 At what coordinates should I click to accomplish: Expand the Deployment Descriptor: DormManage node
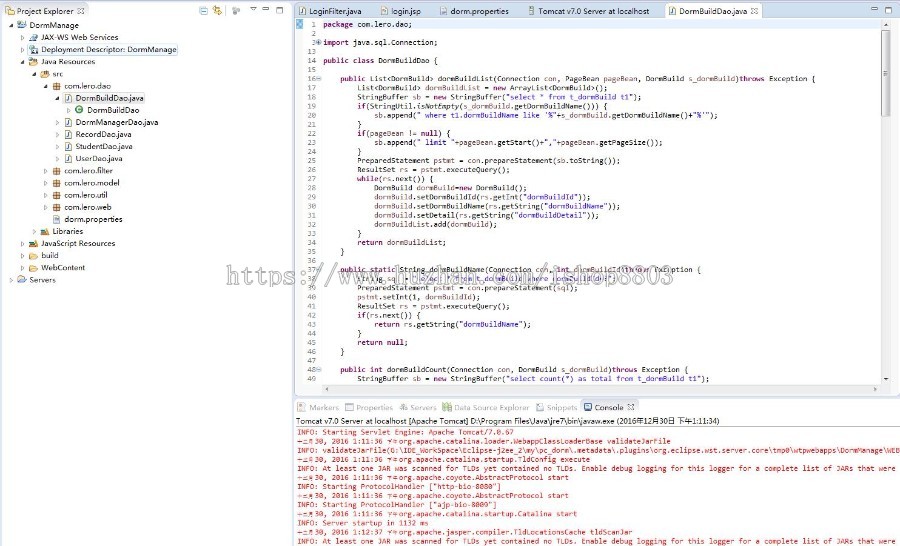(22, 49)
